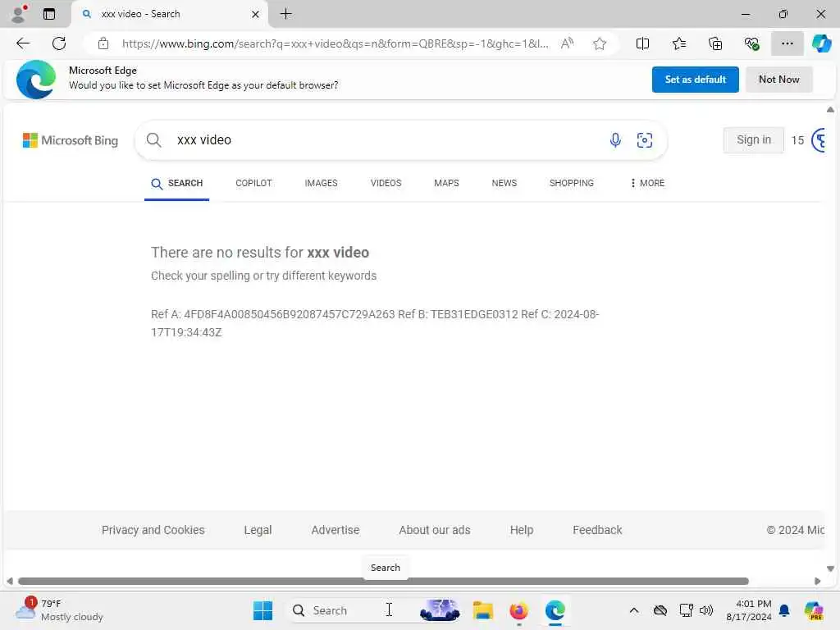Screen dimensions: 840x630
Task: Click the horizontal scrollbar thumb
Action: (383, 582)
